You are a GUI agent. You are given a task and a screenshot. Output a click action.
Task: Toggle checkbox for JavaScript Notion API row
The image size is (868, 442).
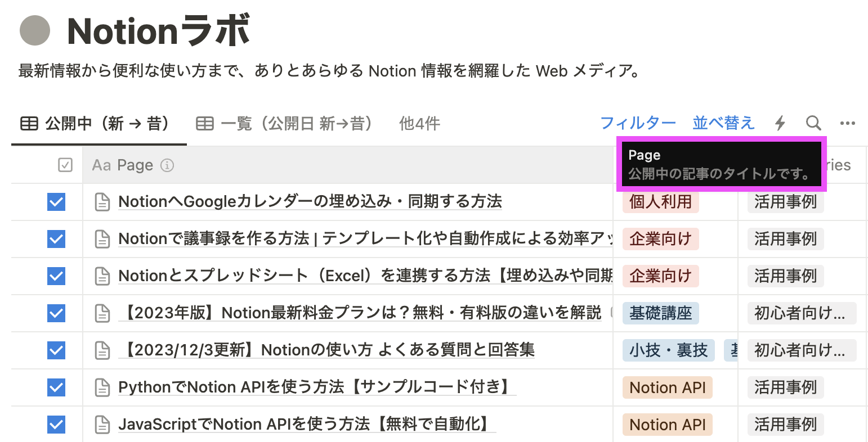[56, 425]
